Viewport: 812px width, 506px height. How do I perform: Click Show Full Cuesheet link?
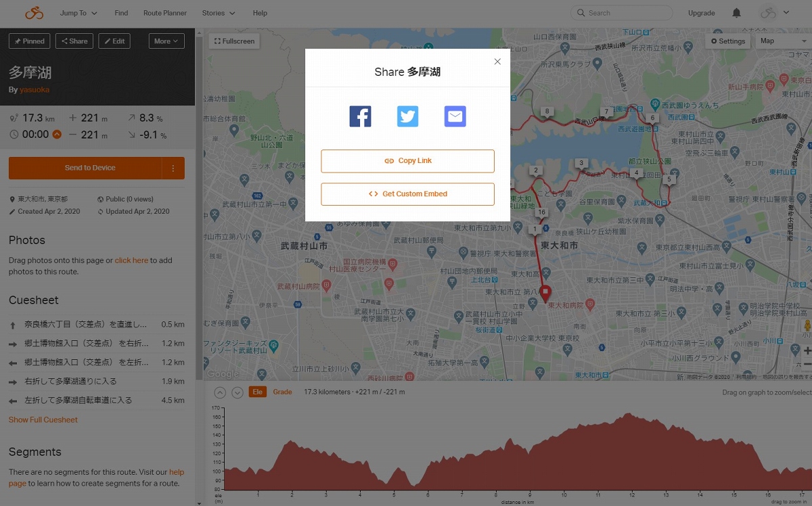click(x=43, y=420)
